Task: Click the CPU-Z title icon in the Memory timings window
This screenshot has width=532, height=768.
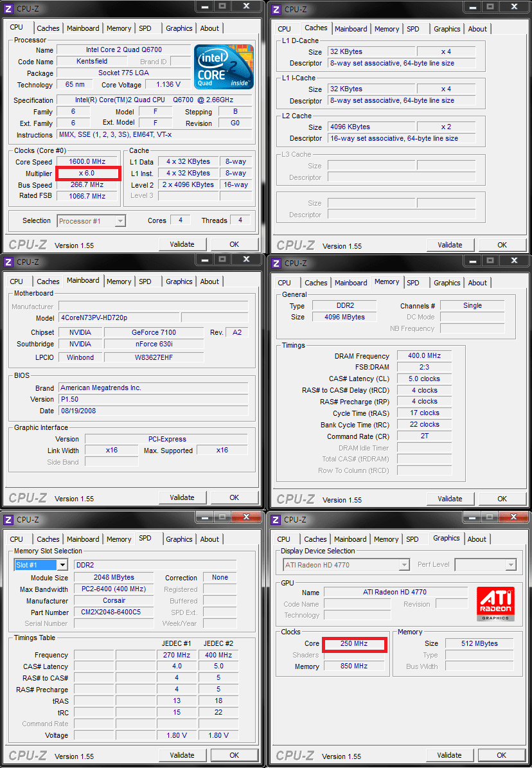Action: click(x=276, y=263)
